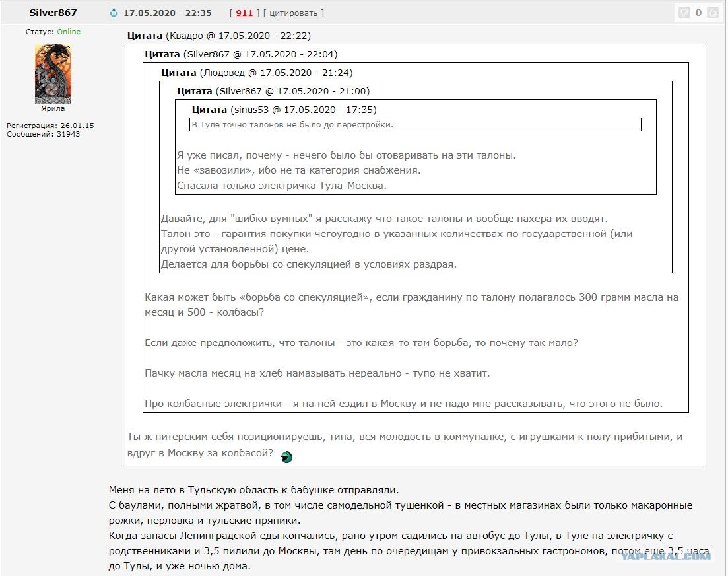The image size is (728, 576).
Task: Click the цитировать quote link
Action: (293, 13)
